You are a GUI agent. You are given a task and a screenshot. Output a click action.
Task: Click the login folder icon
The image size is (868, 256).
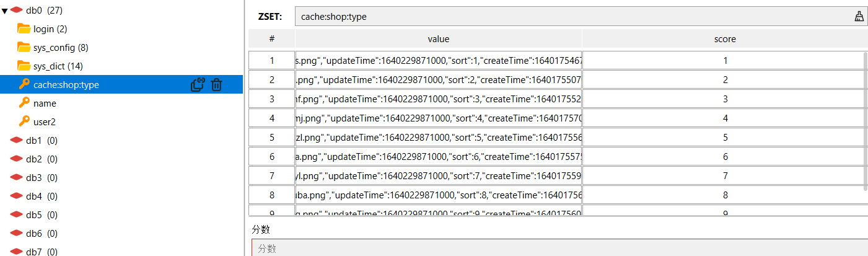coord(24,29)
